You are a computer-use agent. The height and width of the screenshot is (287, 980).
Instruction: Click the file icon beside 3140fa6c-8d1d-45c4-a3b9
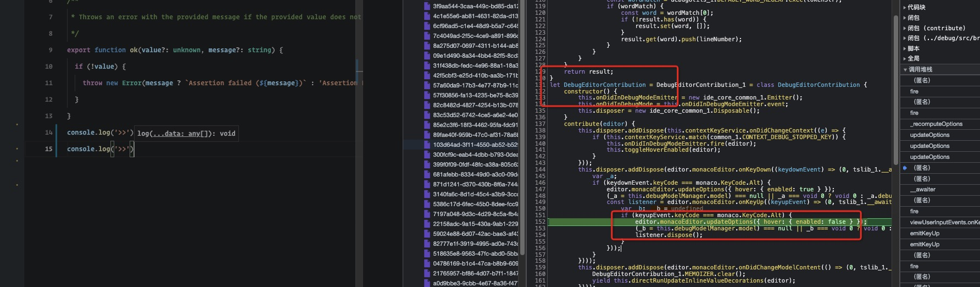[427, 194]
